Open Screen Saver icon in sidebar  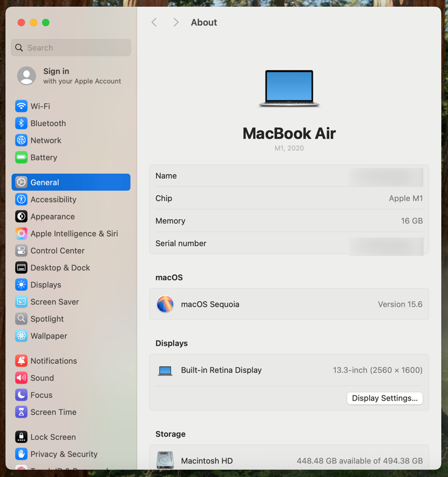coord(21,302)
